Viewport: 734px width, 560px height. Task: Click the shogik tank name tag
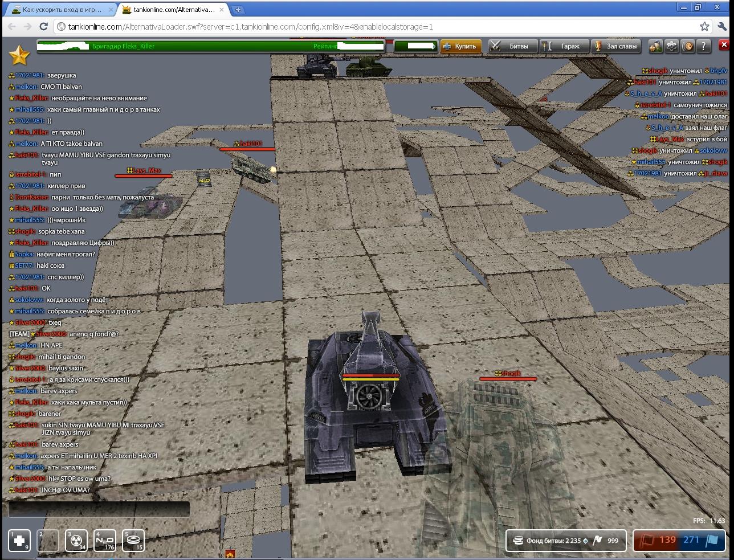[x=507, y=373]
